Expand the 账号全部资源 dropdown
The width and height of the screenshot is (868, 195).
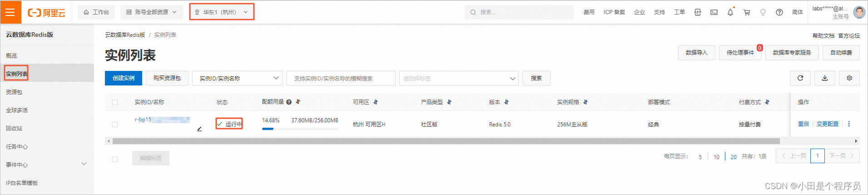click(x=151, y=12)
